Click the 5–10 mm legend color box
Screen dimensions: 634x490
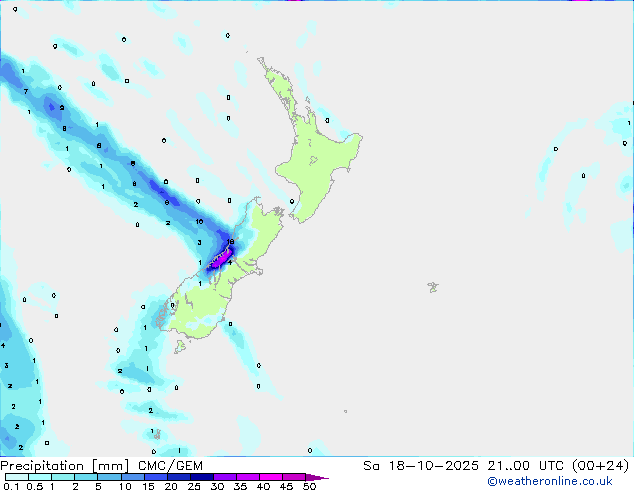110,477
